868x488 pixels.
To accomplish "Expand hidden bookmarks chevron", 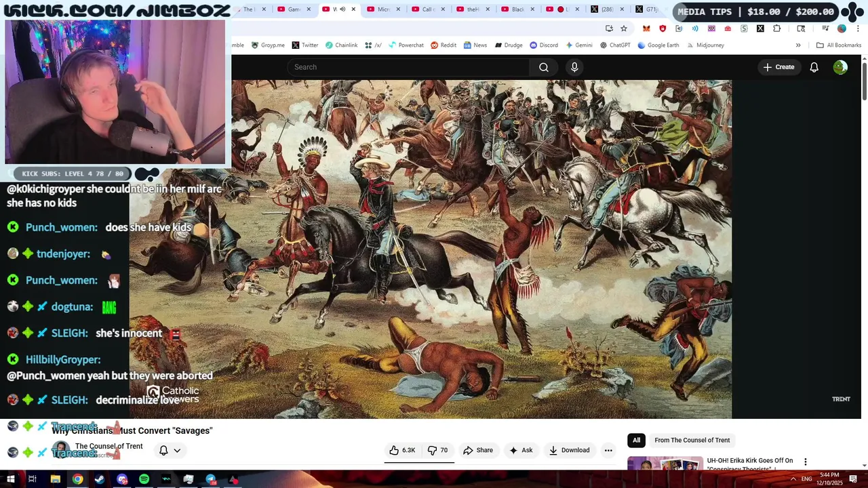I will [x=798, y=45].
